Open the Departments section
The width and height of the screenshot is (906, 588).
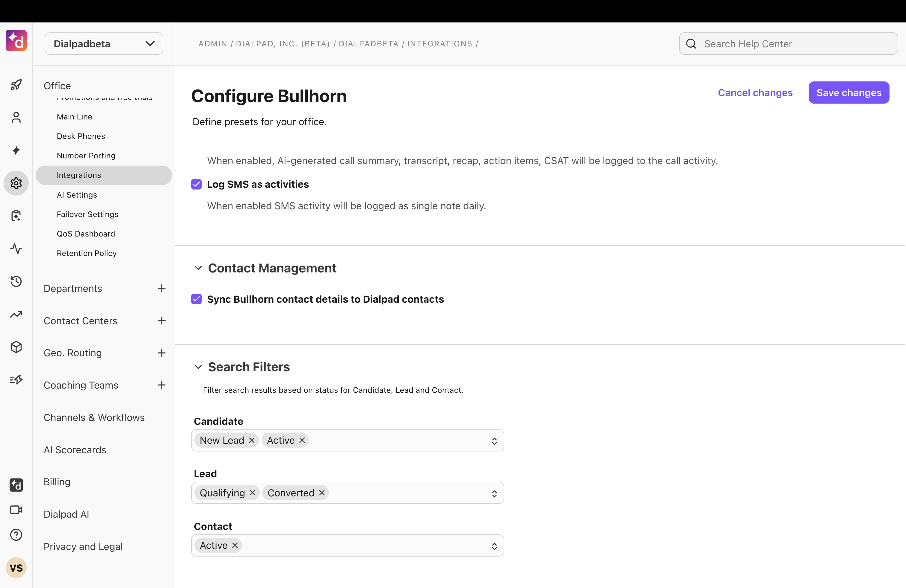[x=73, y=288]
